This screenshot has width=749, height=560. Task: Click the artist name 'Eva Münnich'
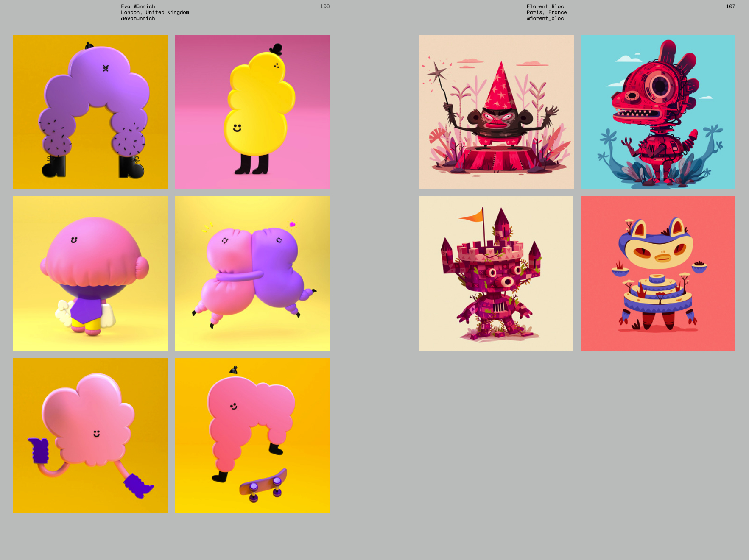tap(138, 6)
